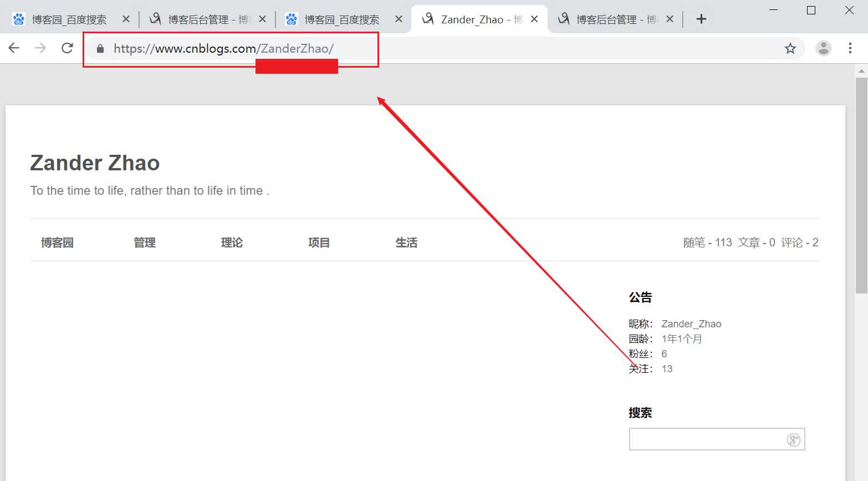Click the stats text 随笔 - 113

[707, 242]
